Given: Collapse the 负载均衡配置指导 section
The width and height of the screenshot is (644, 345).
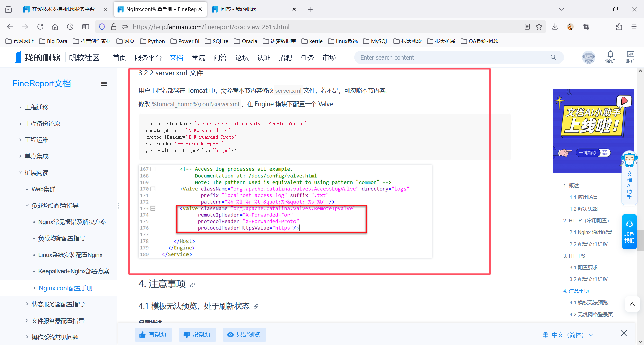Looking at the screenshot, I should click(x=27, y=205).
